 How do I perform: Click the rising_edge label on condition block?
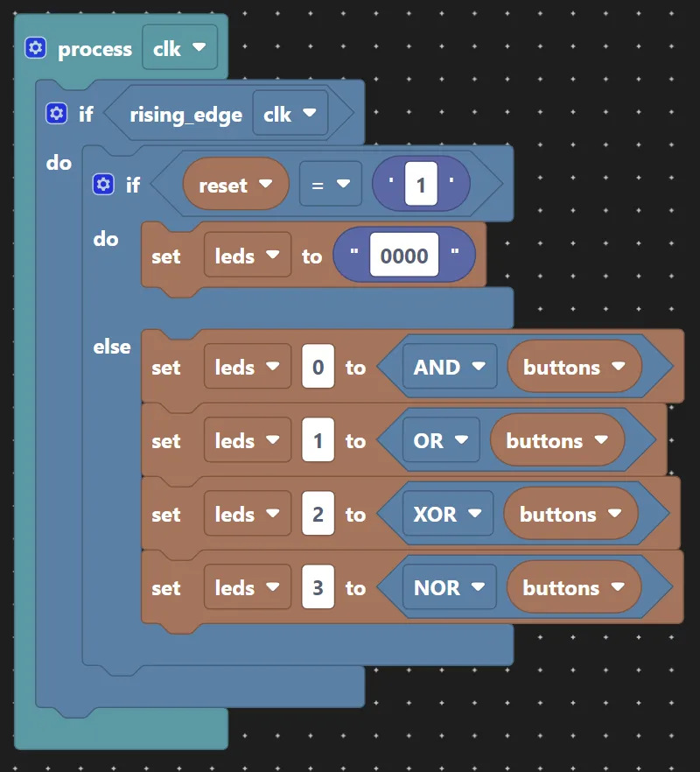point(185,115)
